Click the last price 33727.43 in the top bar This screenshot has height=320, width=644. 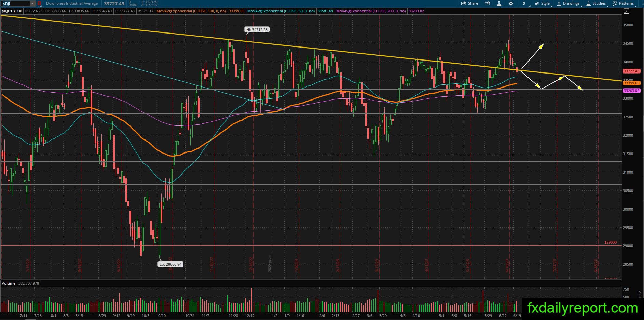click(x=114, y=3)
